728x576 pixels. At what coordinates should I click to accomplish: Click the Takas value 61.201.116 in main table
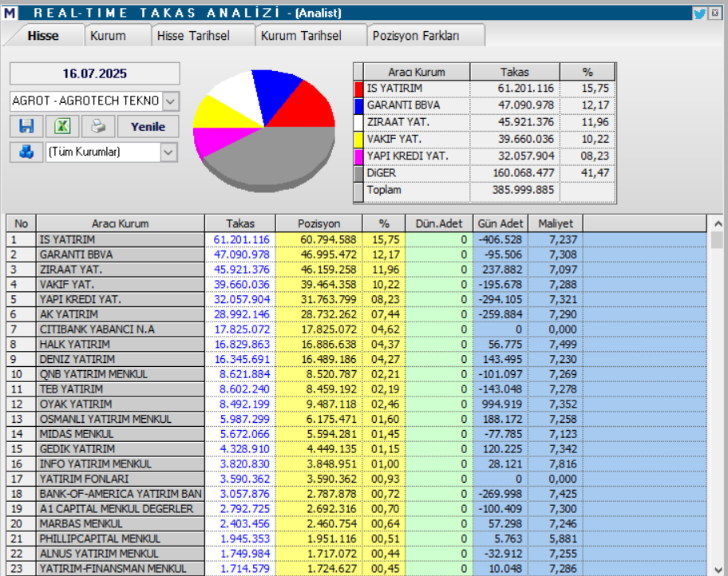[241, 239]
